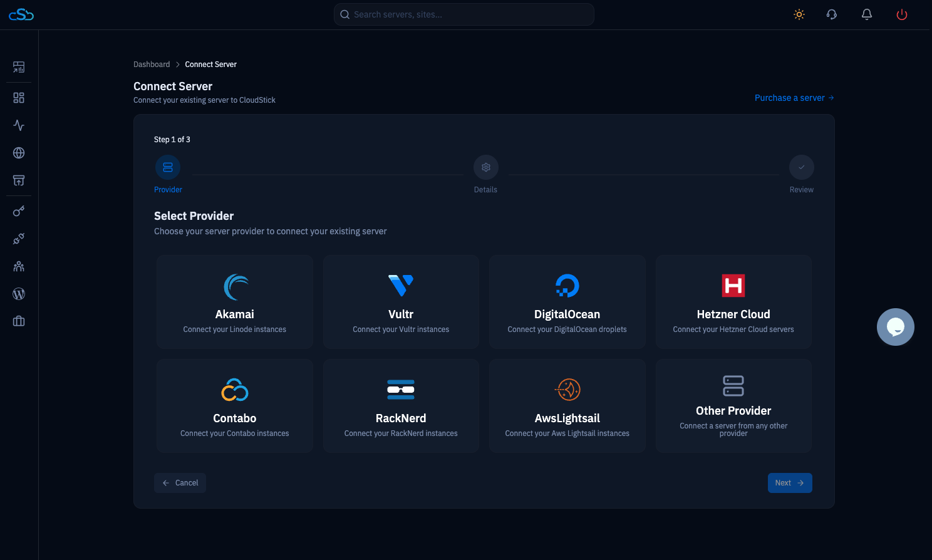Focus the Search servers, sites field
Image resolution: width=932 pixels, height=560 pixels.
464,14
